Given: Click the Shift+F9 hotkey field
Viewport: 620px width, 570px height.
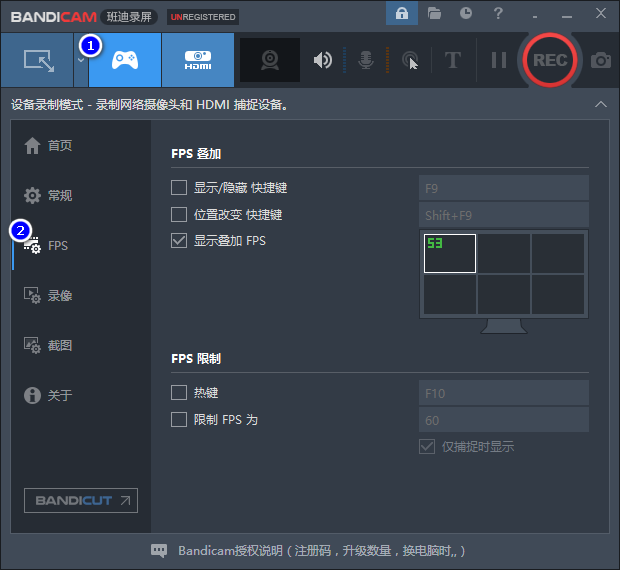Looking at the screenshot, I should coord(504,215).
